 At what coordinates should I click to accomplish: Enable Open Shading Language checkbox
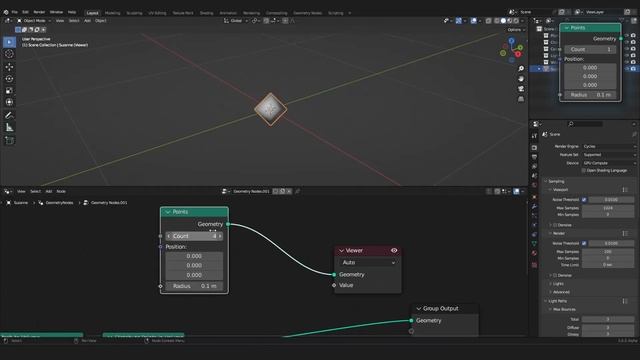[584, 171]
